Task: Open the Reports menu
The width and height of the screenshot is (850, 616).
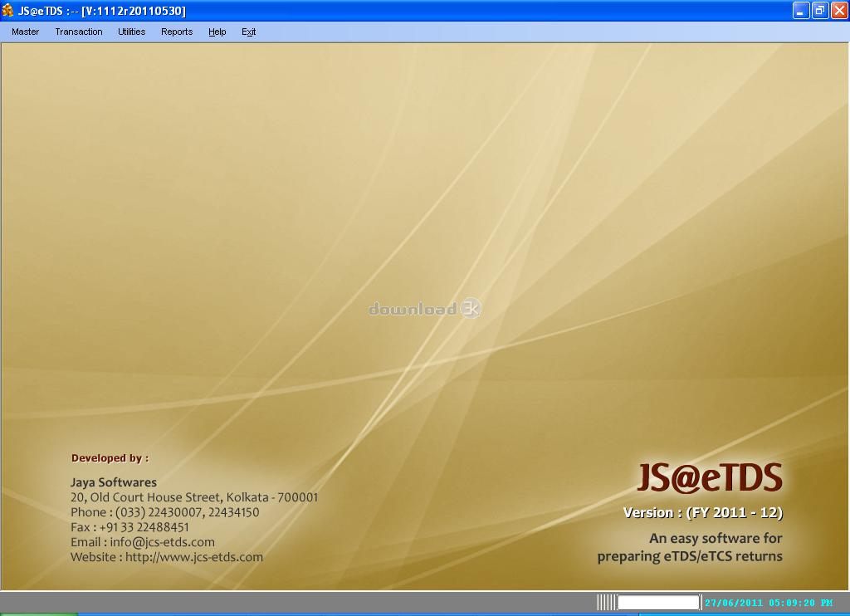Action: point(177,32)
